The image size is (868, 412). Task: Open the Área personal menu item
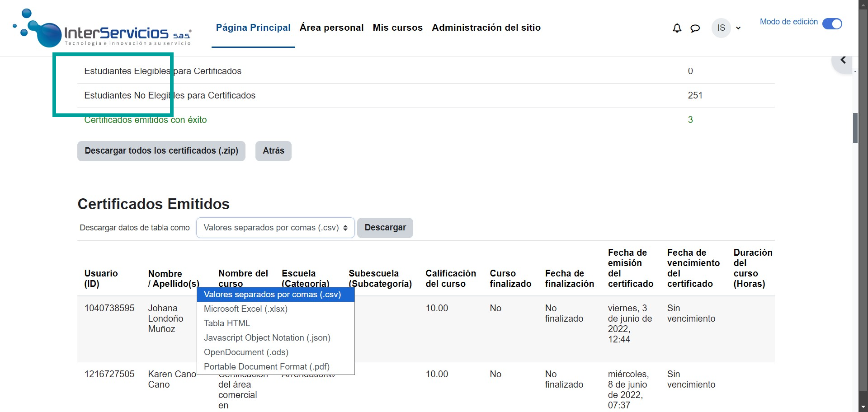tap(331, 28)
